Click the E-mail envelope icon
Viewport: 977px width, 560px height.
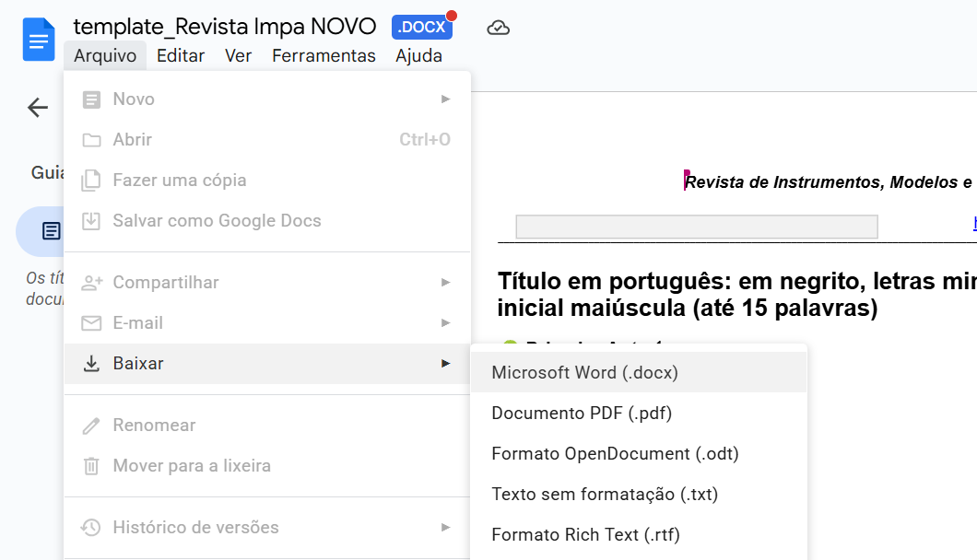[91, 323]
